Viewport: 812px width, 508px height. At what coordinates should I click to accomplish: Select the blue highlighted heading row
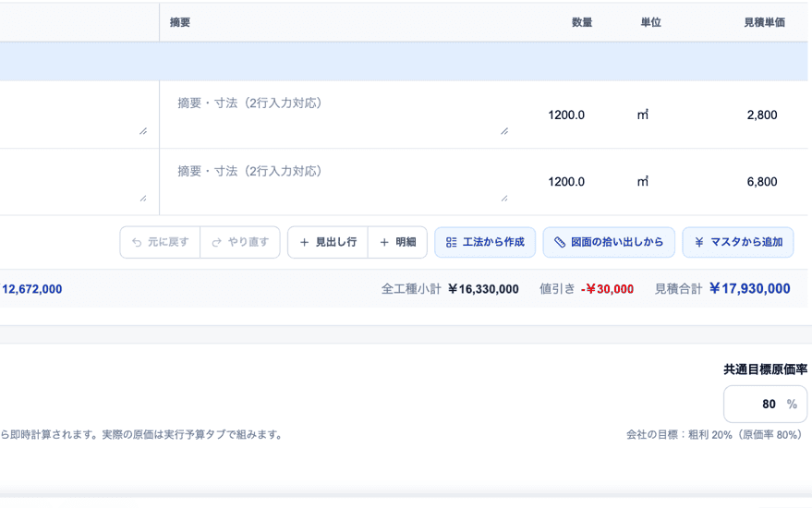click(x=404, y=62)
